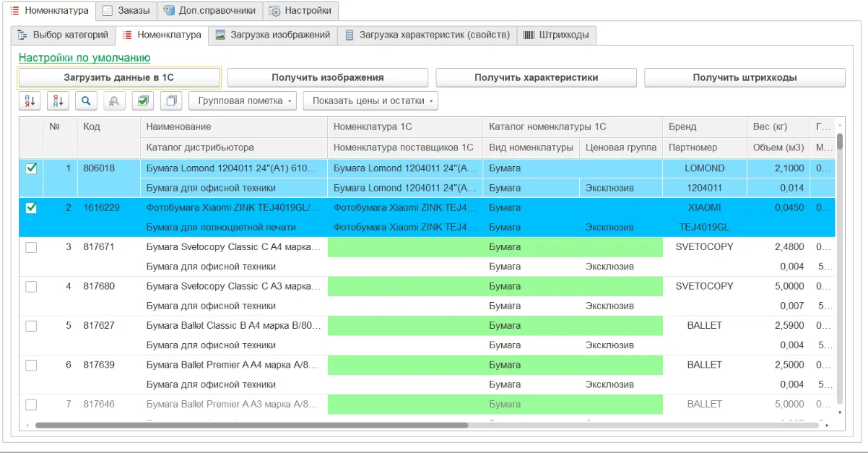Click brand cell LOMOND

point(705,168)
